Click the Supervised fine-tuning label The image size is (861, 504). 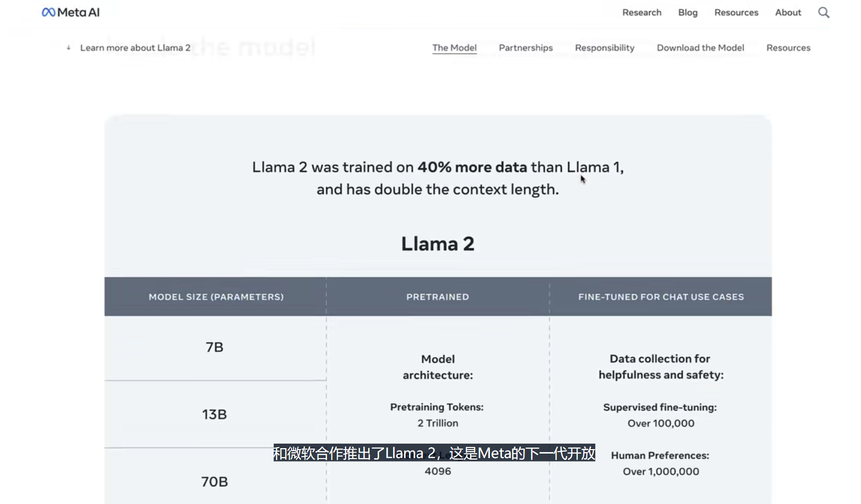pyautogui.click(x=660, y=407)
